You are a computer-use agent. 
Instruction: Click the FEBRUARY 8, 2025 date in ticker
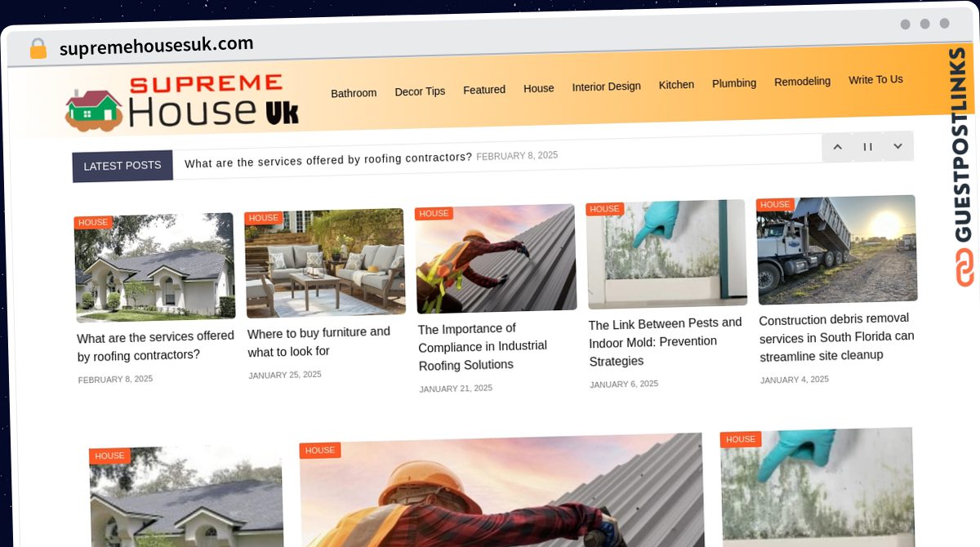[x=517, y=155]
